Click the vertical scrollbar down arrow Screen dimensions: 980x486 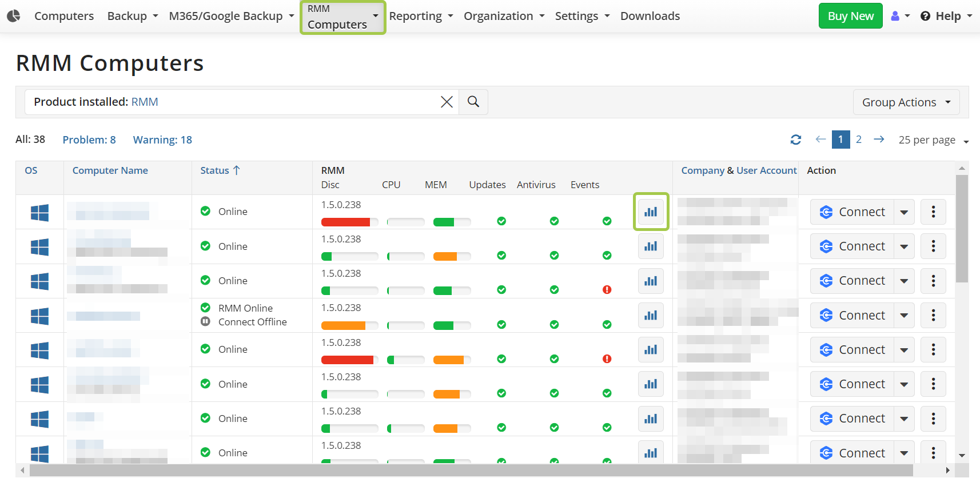(x=962, y=456)
